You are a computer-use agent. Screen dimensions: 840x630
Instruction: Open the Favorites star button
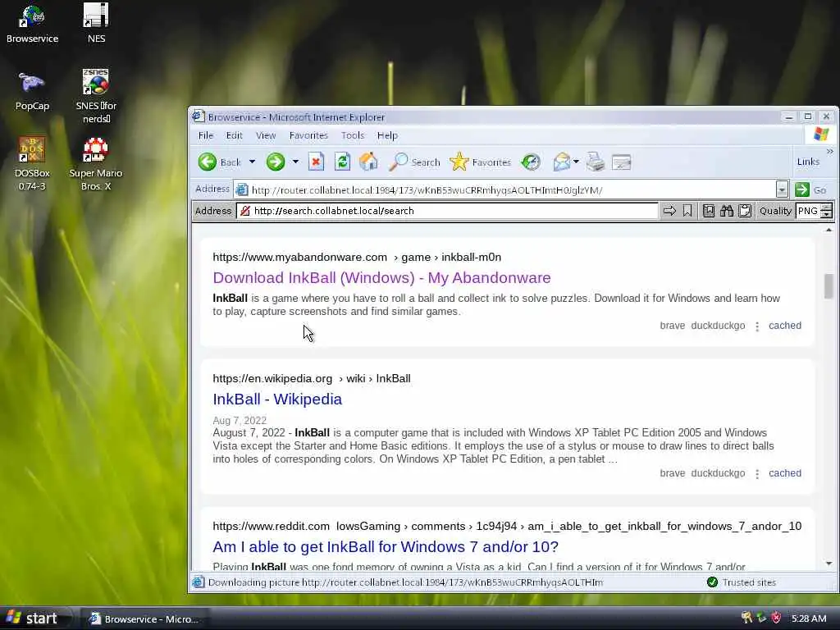(481, 162)
